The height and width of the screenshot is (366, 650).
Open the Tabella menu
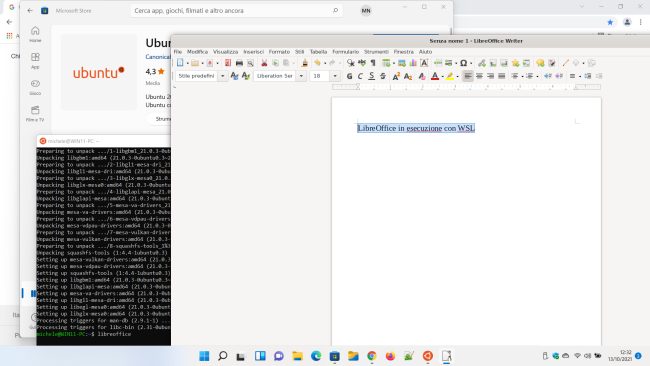click(318, 52)
